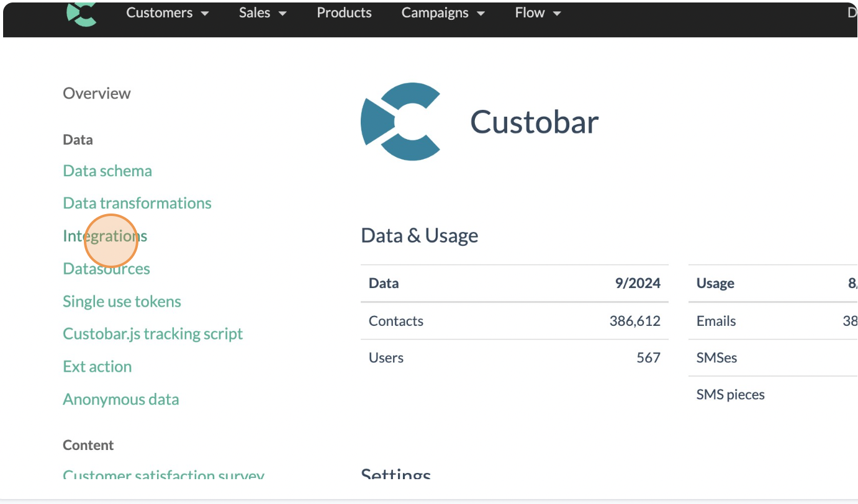
Task: Open the Sales dropdown menu
Action: click(x=263, y=13)
